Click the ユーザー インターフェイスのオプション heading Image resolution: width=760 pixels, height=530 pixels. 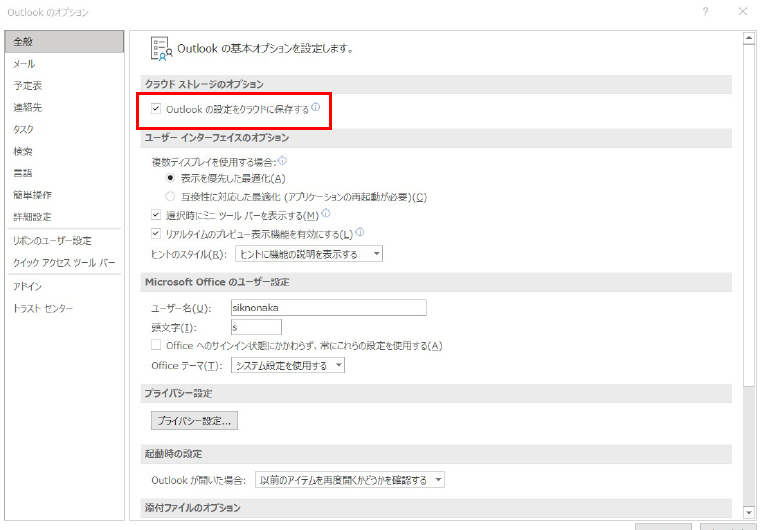tap(217, 138)
